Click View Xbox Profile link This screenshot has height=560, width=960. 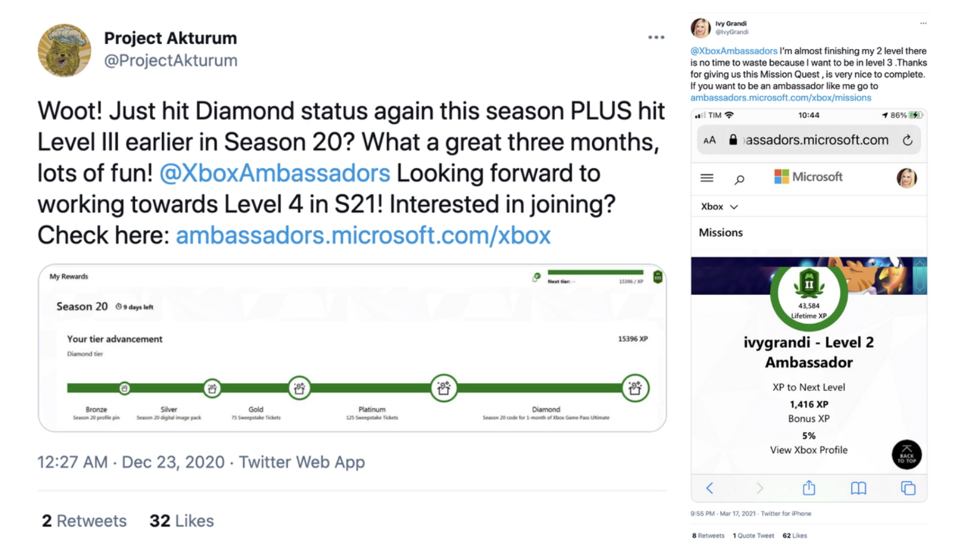(x=808, y=450)
